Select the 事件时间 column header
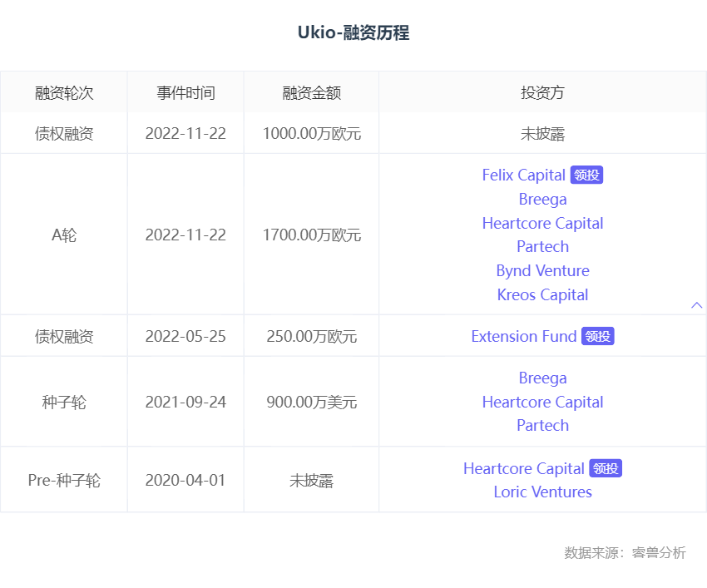 coord(185,93)
